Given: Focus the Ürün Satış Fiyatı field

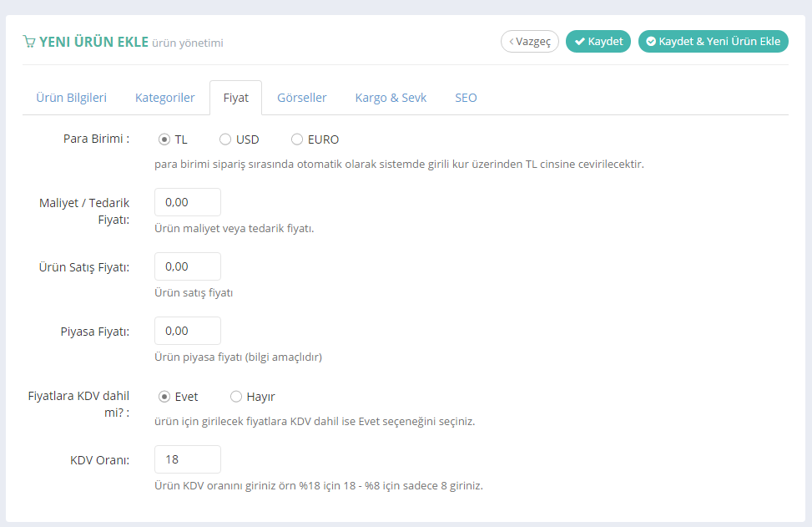Looking at the screenshot, I should coord(188,266).
